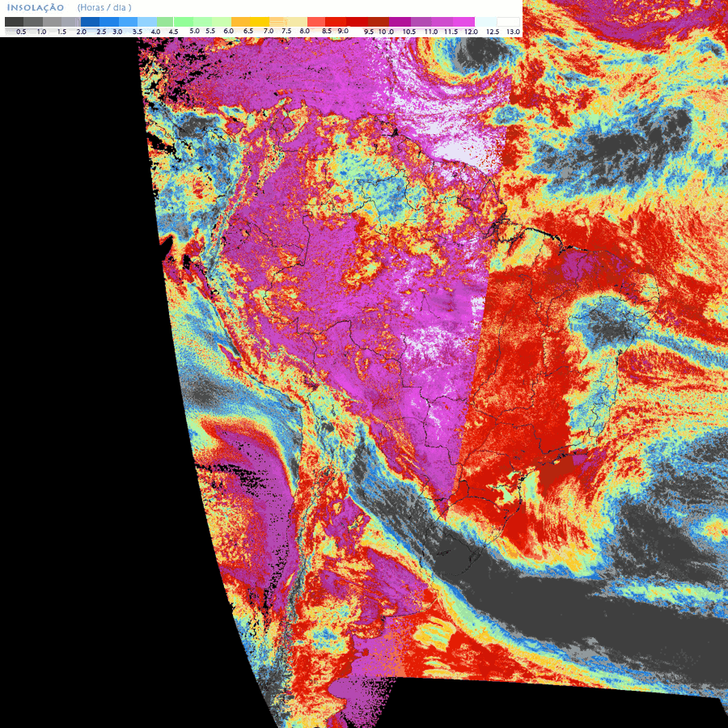Click the '7.5' legend value
The image size is (728, 728).
(286, 31)
